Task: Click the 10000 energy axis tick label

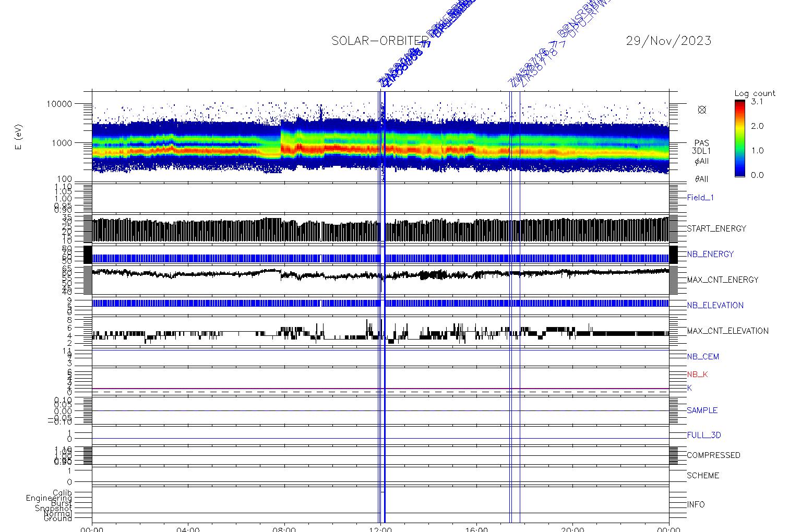Action: click(59, 104)
